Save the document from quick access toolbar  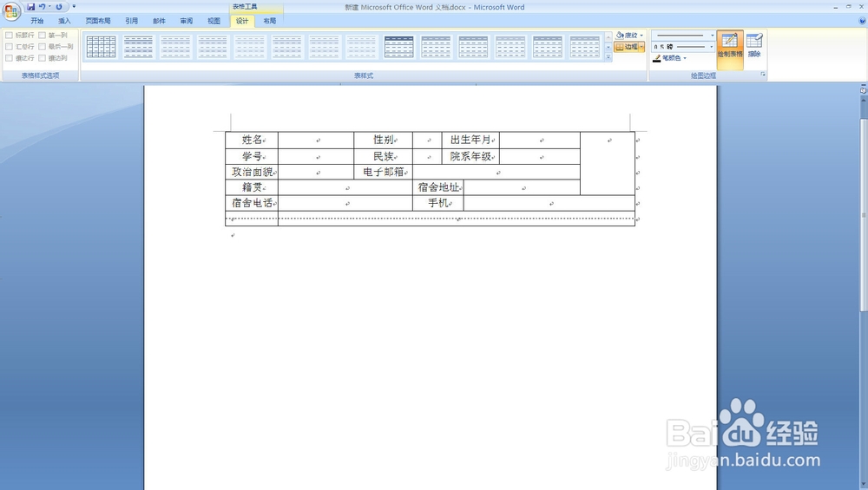31,7
